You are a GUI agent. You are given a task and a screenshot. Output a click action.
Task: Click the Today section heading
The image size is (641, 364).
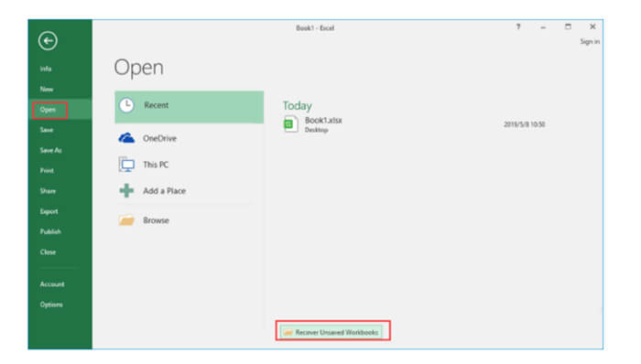[298, 106]
